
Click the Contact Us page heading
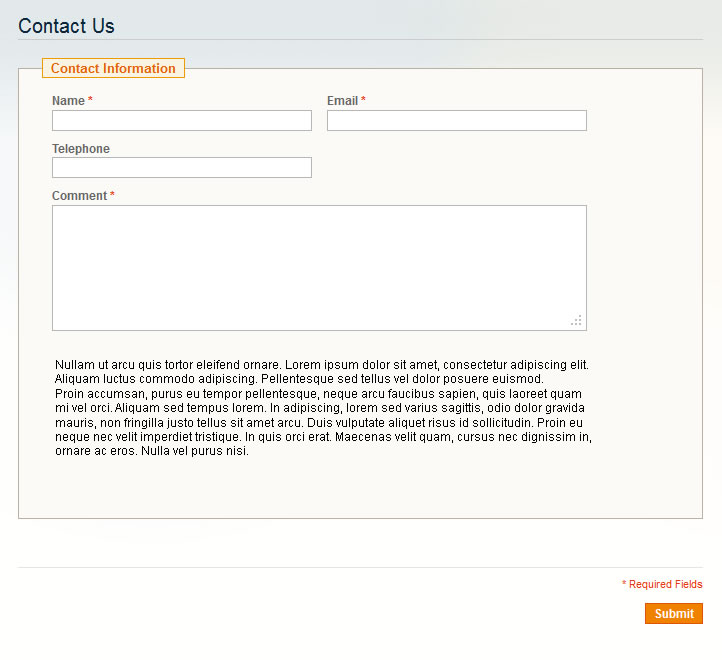tap(66, 27)
